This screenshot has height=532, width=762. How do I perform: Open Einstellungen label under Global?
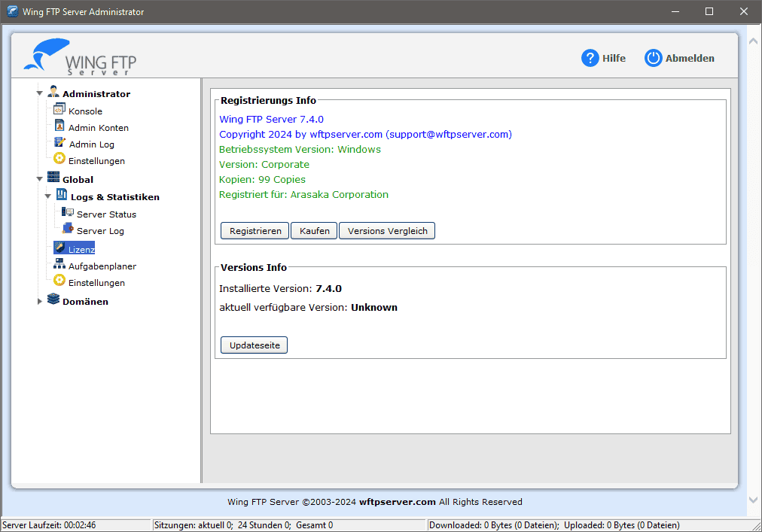(96, 283)
